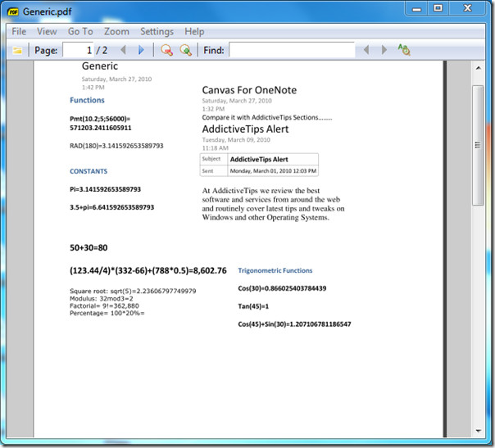Viewport: 495px width, 448px height.
Task: Click the 'RAD(180)=3.141592653589793' line
Action: tap(116, 146)
